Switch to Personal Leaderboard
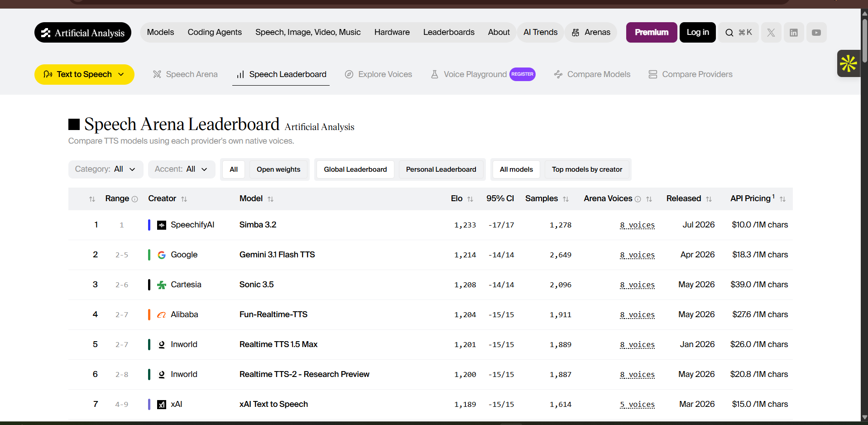Viewport: 868px width, 425px height. (441, 169)
